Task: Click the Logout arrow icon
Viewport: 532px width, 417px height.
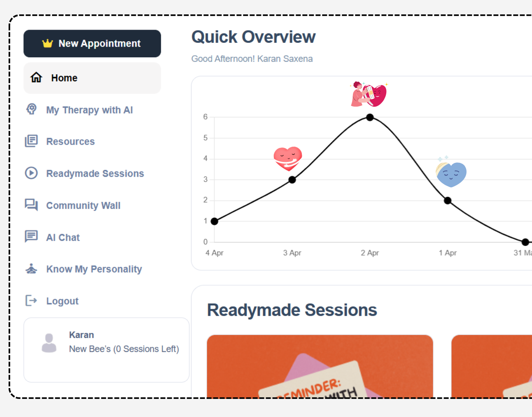Action: click(31, 300)
